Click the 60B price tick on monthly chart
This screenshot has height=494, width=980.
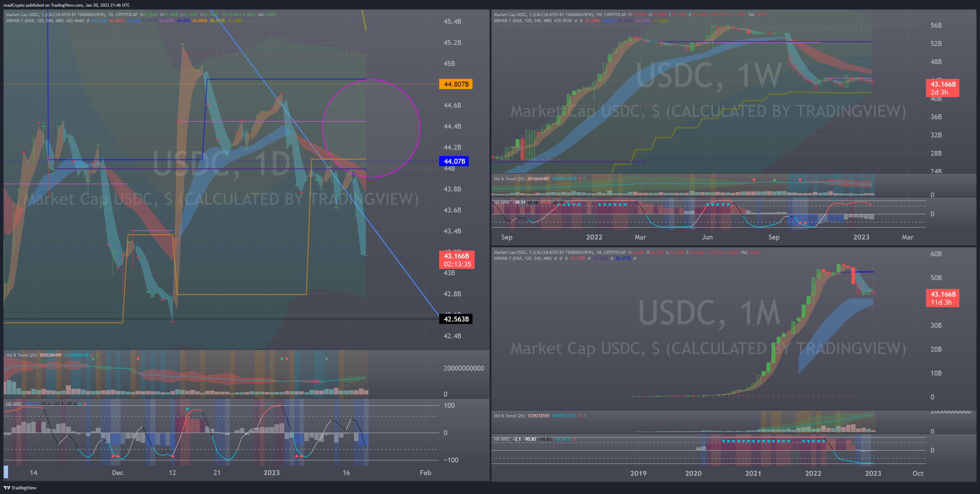[936, 254]
